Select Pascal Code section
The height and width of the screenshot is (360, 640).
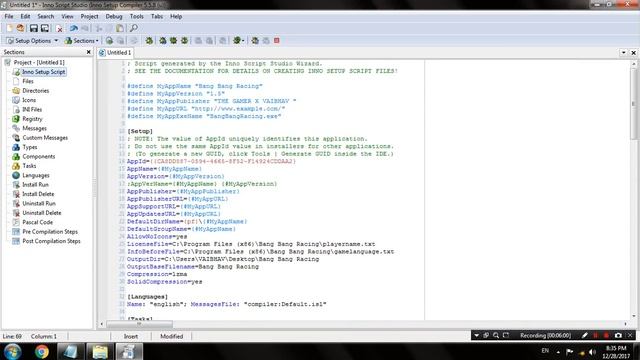tap(37, 222)
